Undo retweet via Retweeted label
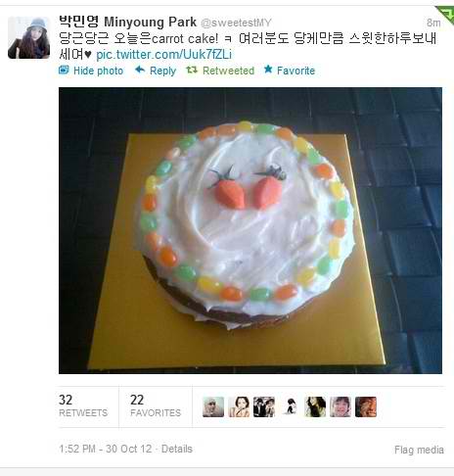This screenshot has width=454, height=476. pos(228,71)
